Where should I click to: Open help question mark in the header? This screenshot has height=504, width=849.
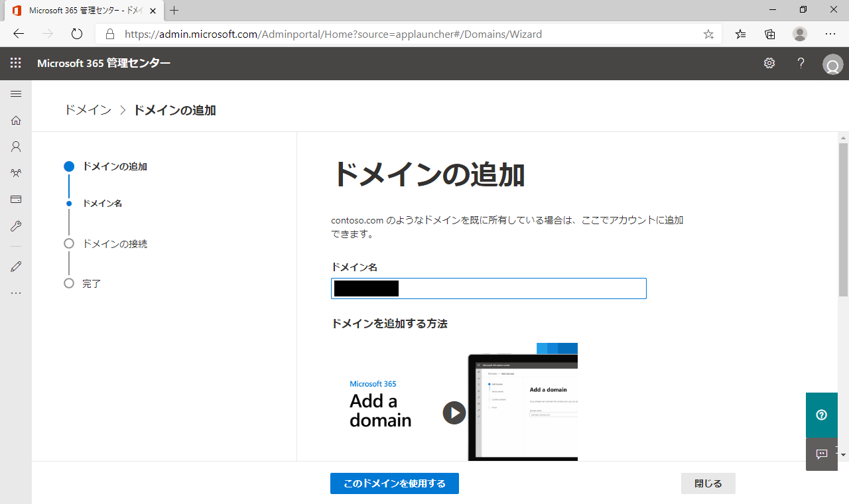point(801,63)
